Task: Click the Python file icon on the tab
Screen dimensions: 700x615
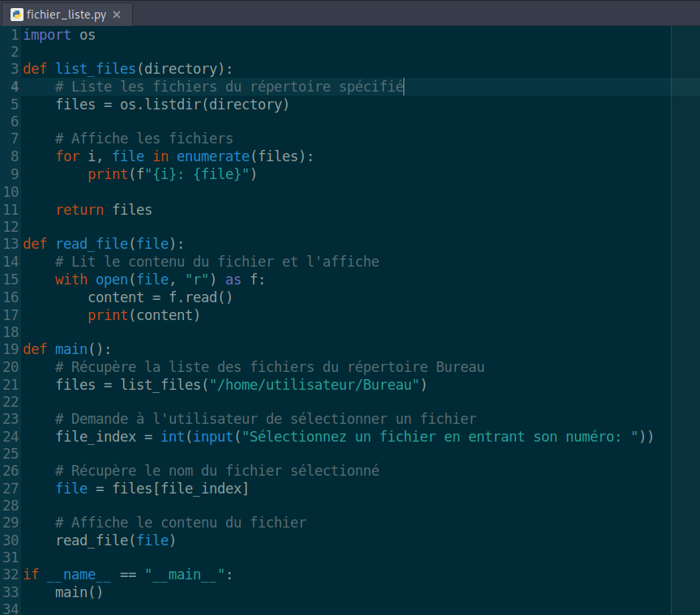Action: point(16,15)
